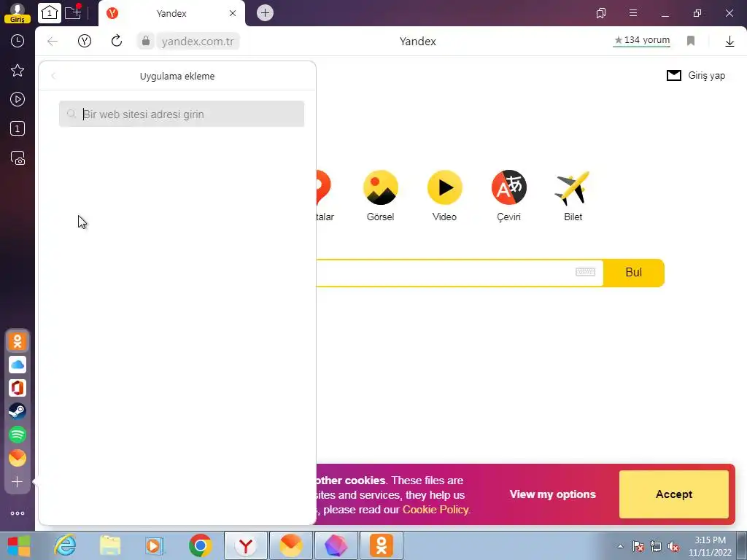Open the three-dots sidebar menu
The height and width of the screenshot is (560, 747).
(18, 513)
